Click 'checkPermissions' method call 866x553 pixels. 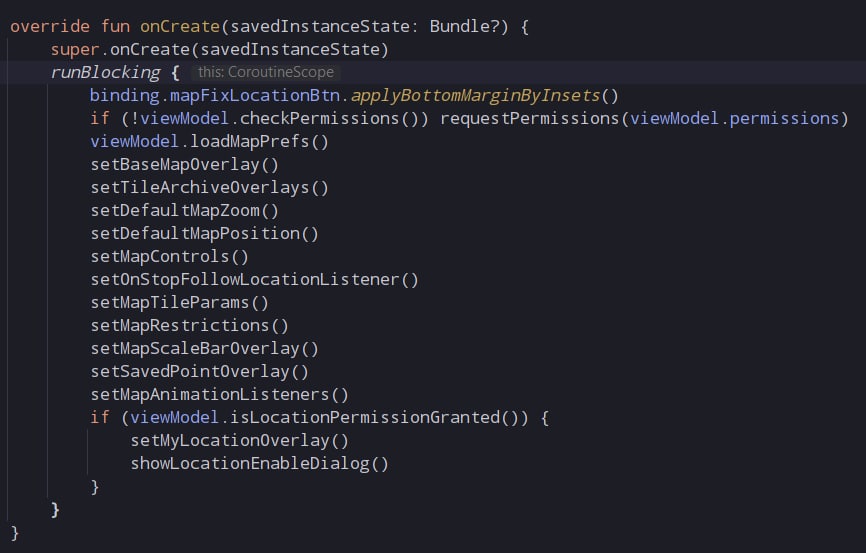pyautogui.click(x=319, y=119)
